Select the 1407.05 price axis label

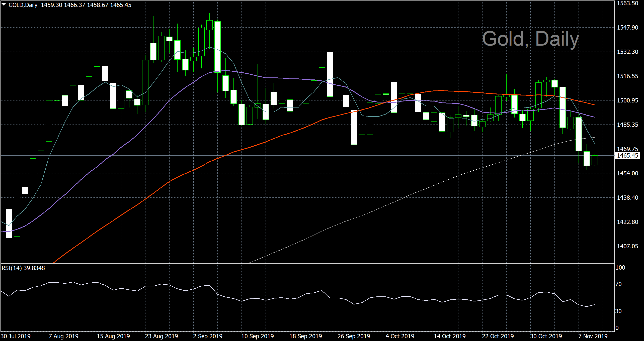pyautogui.click(x=627, y=246)
